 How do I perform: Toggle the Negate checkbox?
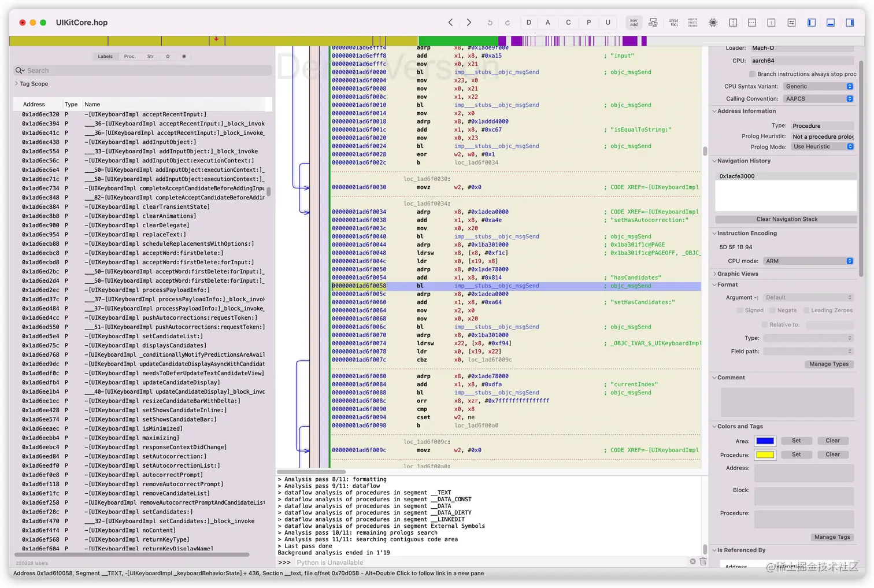coord(772,310)
